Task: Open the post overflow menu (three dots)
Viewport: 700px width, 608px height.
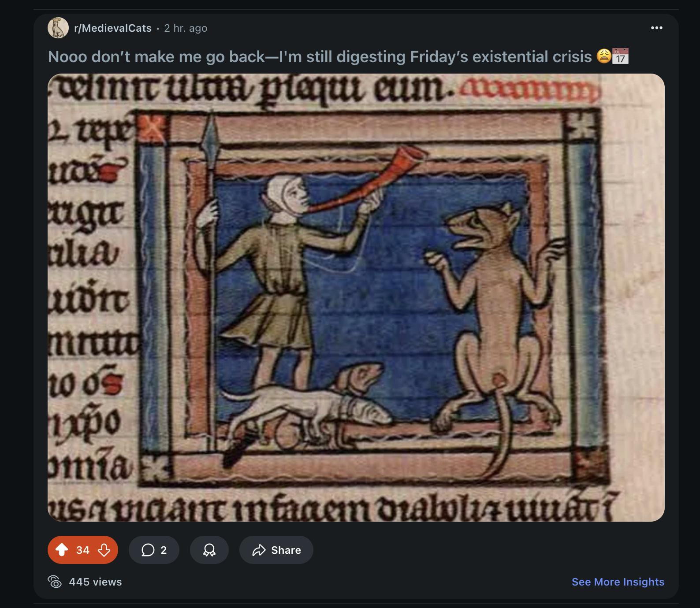Action: pos(656,28)
